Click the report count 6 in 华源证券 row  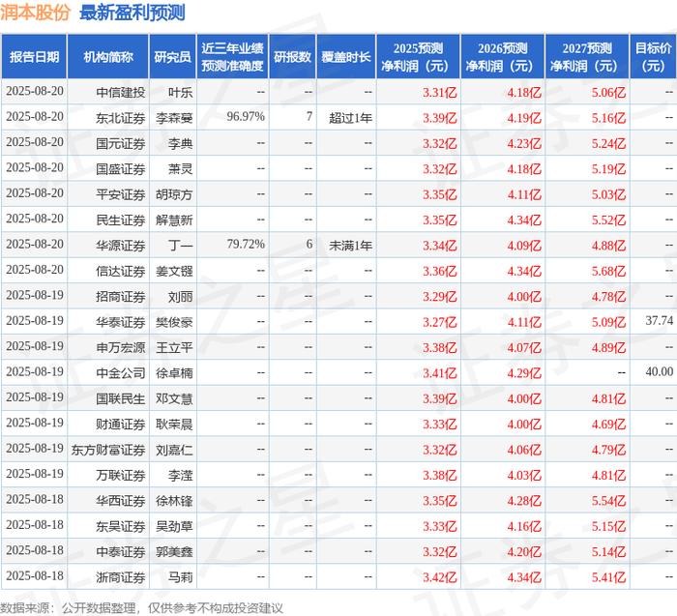pyautogui.click(x=309, y=244)
